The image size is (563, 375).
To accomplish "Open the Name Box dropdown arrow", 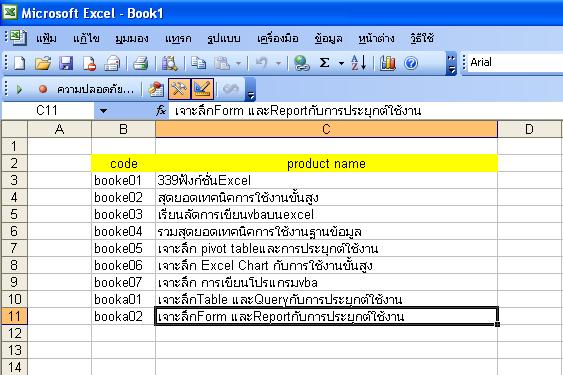I will (103, 111).
